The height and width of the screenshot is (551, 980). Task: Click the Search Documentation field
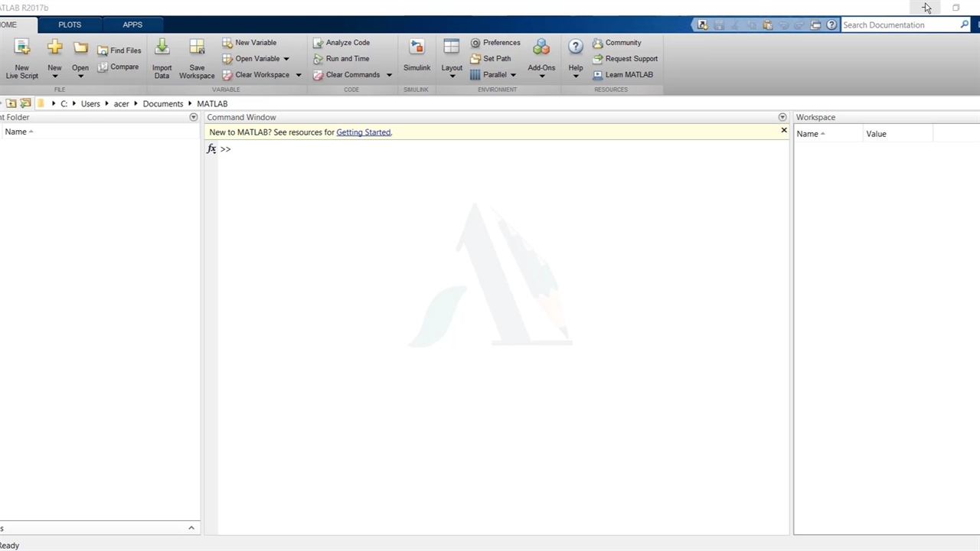coord(900,25)
